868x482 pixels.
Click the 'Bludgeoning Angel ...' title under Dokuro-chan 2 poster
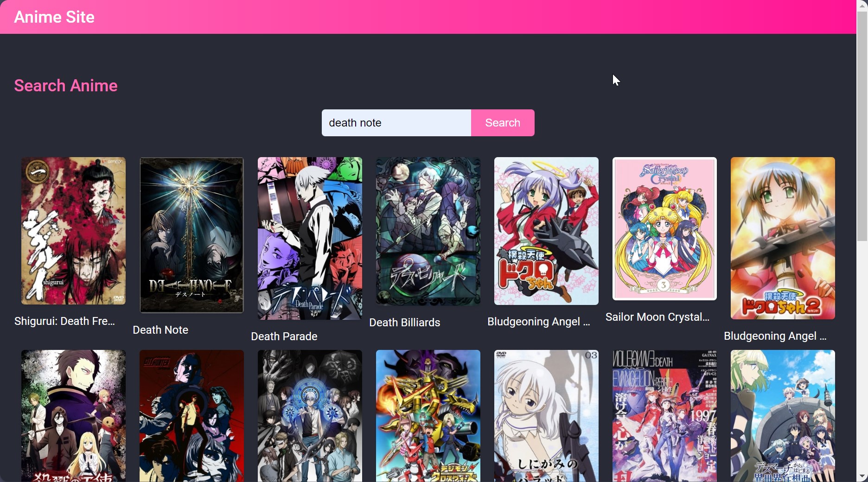[x=775, y=336]
